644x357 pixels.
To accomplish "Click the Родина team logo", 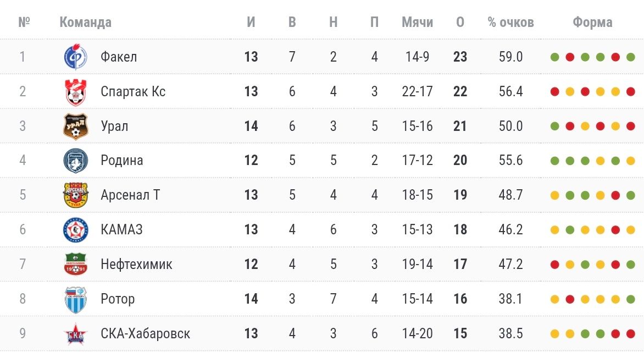I will coord(75,161).
